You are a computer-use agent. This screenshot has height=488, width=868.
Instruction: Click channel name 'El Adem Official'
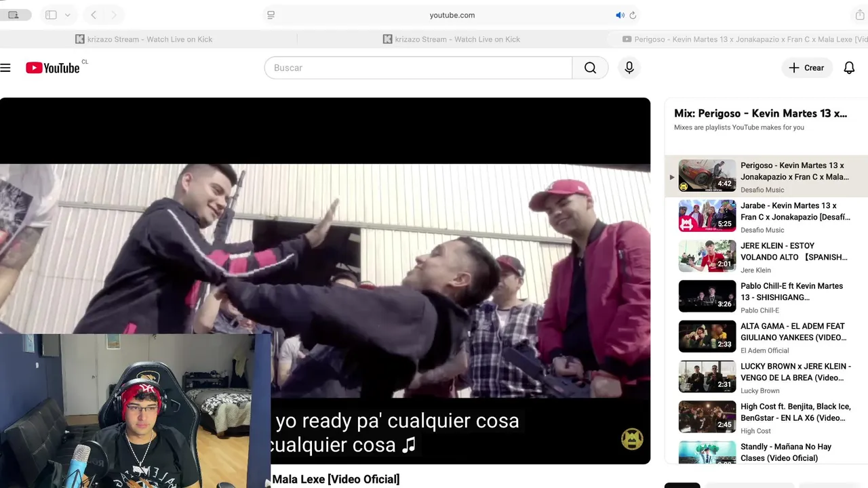[764, 350]
